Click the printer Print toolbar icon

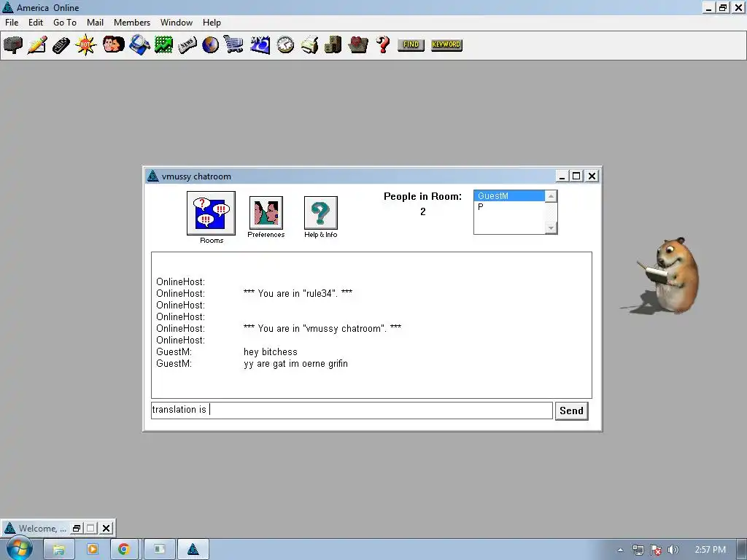point(309,45)
